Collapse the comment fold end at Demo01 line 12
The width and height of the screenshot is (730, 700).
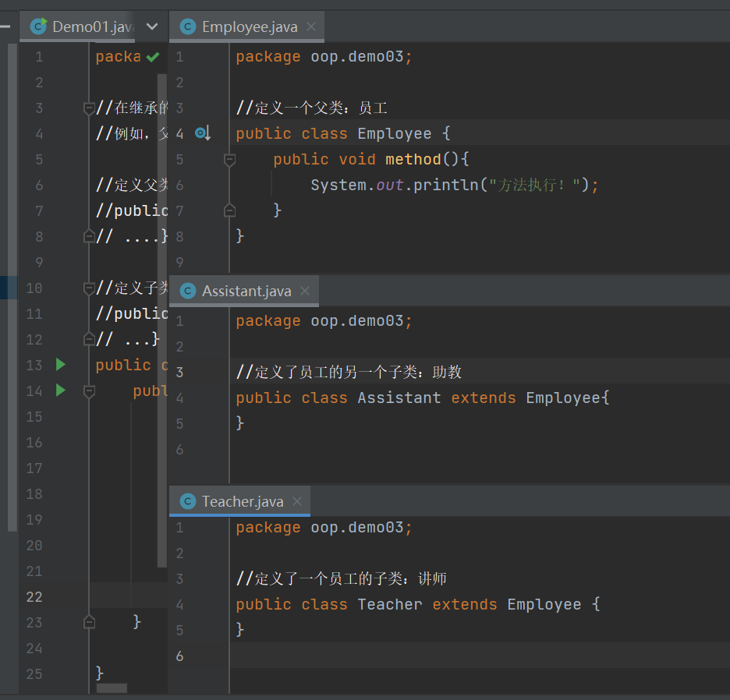click(89, 339)
